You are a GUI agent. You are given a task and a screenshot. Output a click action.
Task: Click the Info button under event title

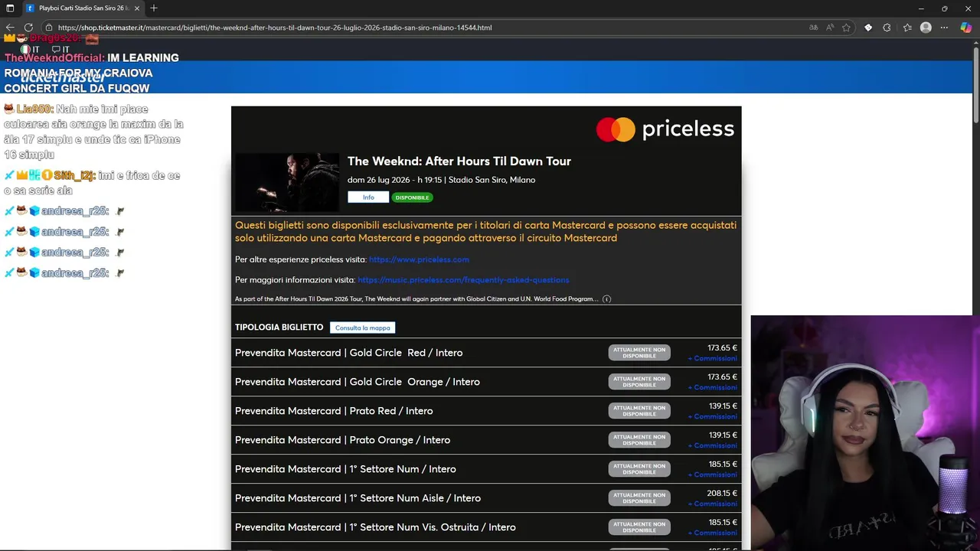point(368,197)
